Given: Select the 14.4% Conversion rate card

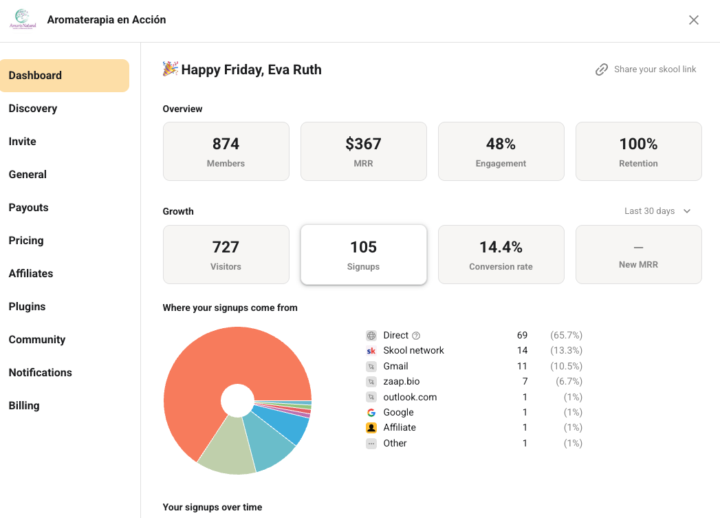Looking at the screenshot, I should point(501,254).
